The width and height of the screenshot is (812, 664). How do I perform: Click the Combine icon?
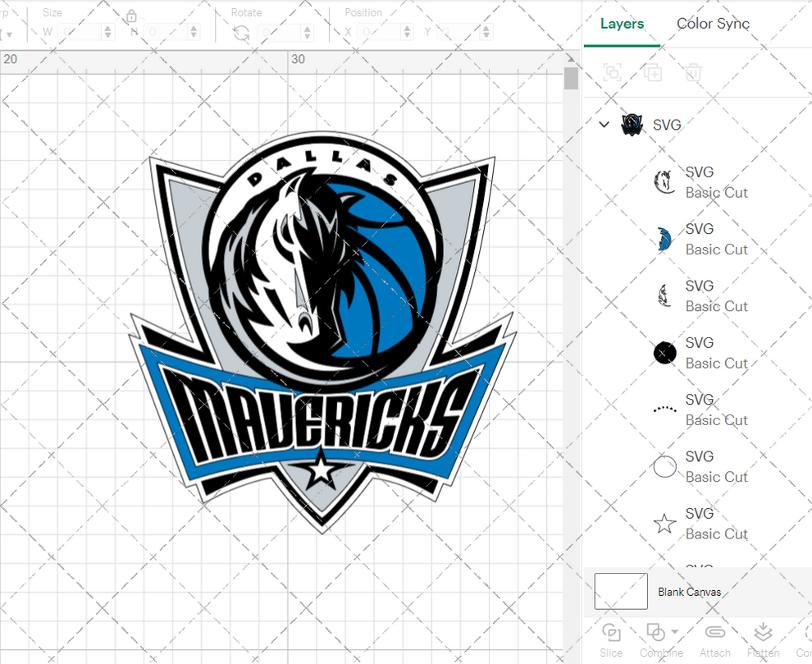(657, 632)
